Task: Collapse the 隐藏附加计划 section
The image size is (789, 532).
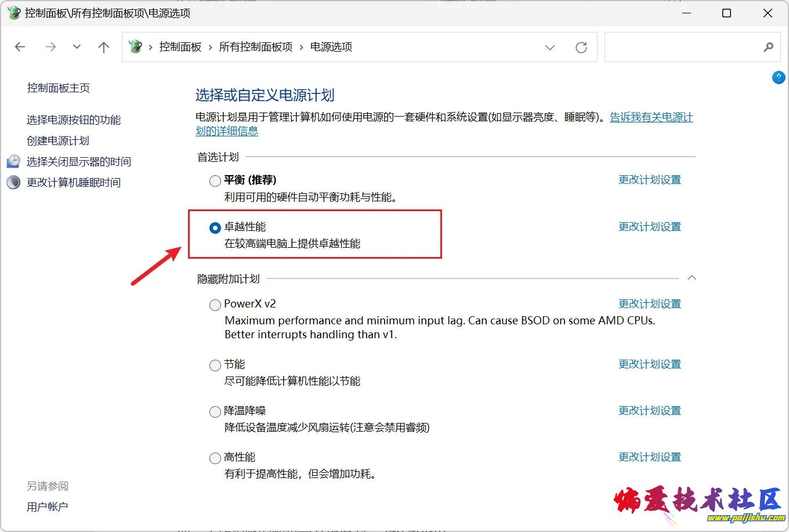Action: point(692,278)
